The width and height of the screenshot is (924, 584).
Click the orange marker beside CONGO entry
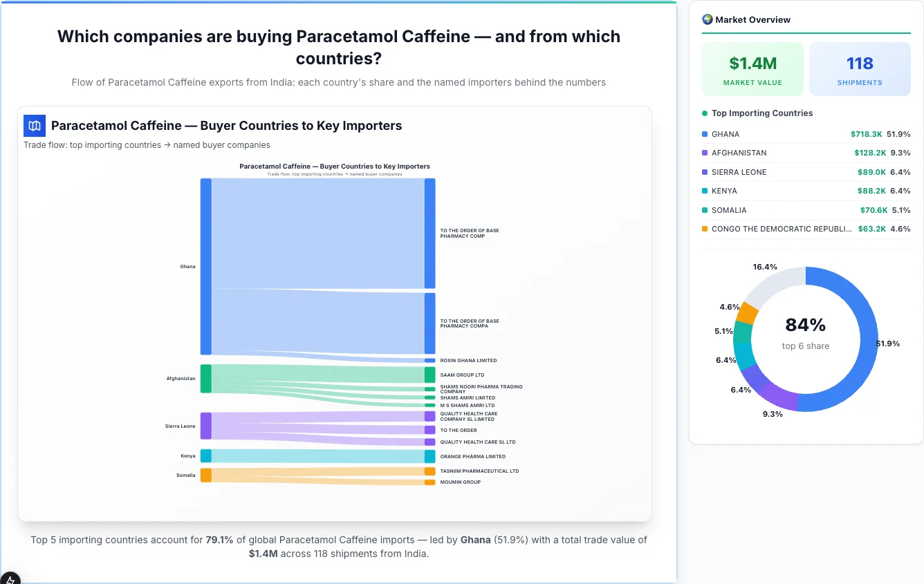click(705, 229)
